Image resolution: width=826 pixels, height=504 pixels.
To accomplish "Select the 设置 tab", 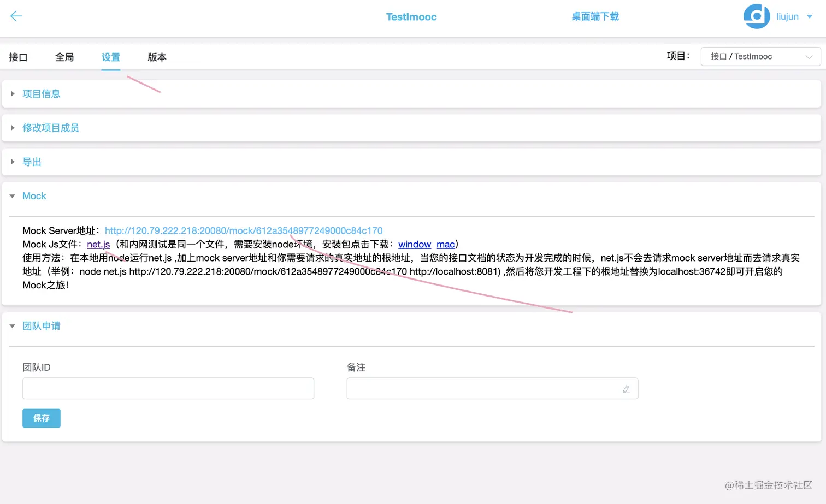I will click(110, 57).
